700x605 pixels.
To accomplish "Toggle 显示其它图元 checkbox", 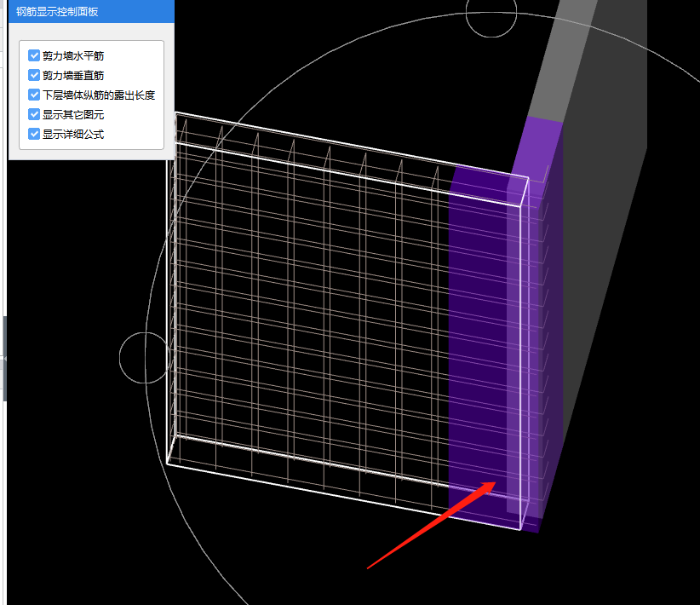I will point(34,114).
